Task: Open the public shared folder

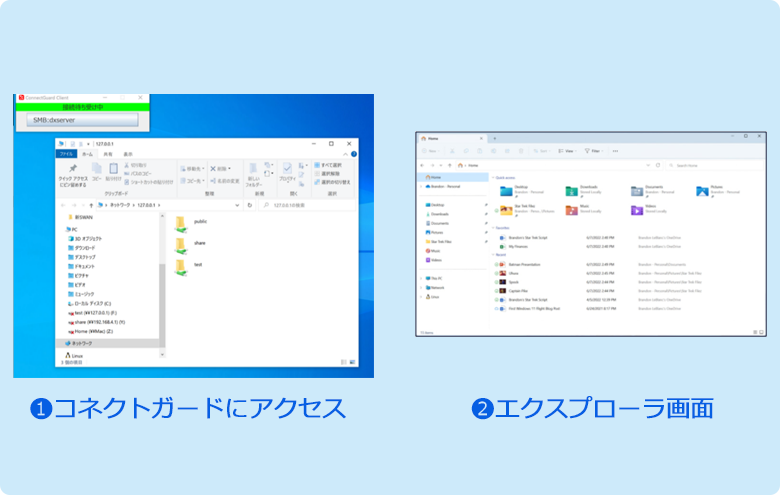Action: pos(191,223)
